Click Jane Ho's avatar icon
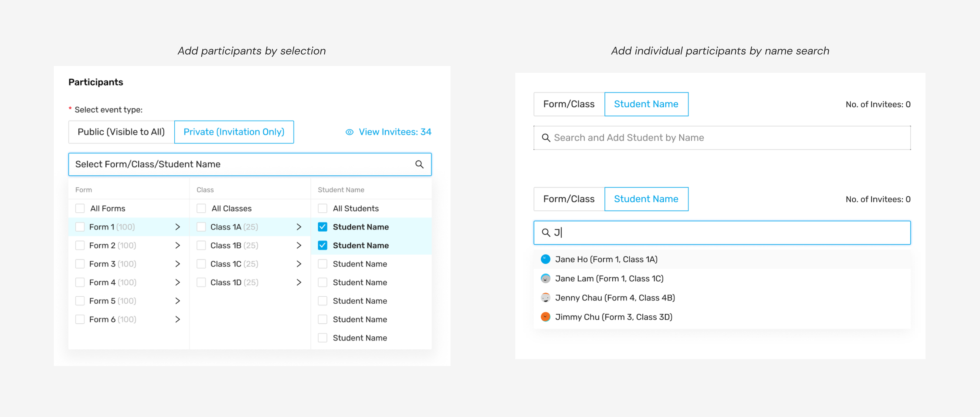The height and width of the screenshot is (417, 980). [545, 259]
